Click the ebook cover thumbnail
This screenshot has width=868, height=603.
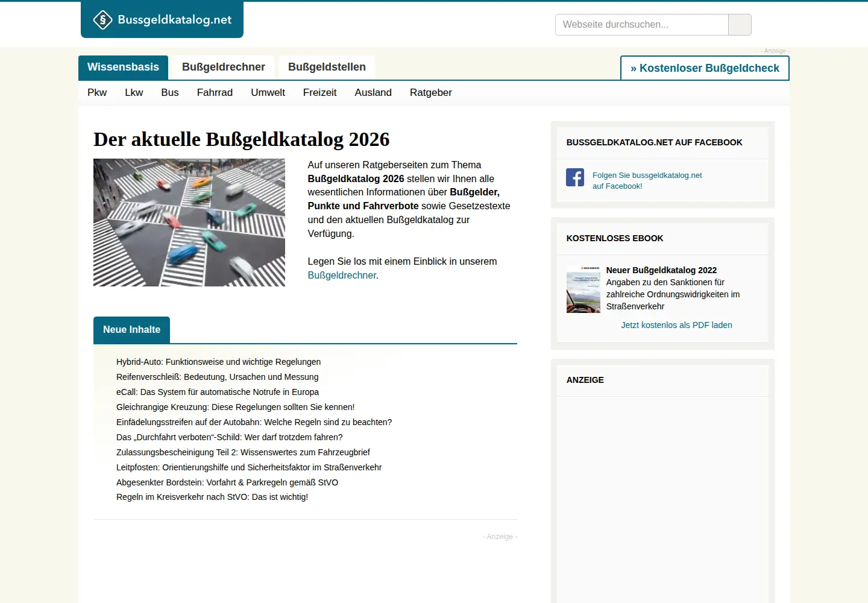583,289
